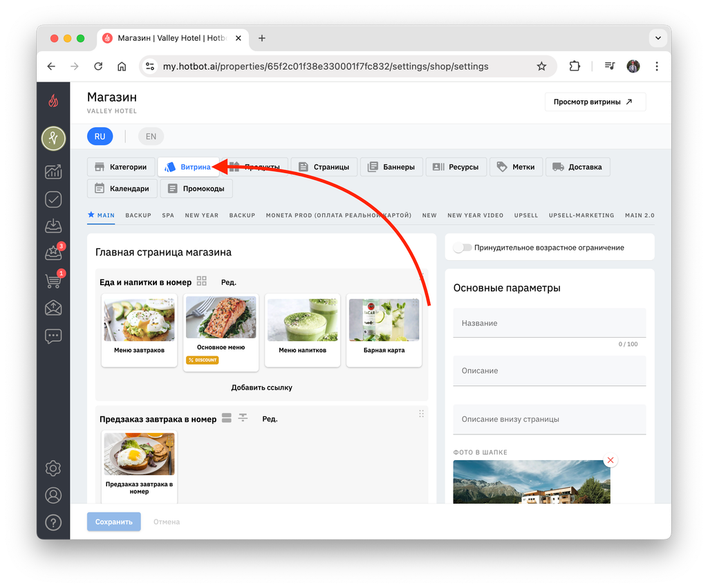Select the UPSELL-MARKETING storefront tab
Screen dimensions: 708x588
[581, 215]
